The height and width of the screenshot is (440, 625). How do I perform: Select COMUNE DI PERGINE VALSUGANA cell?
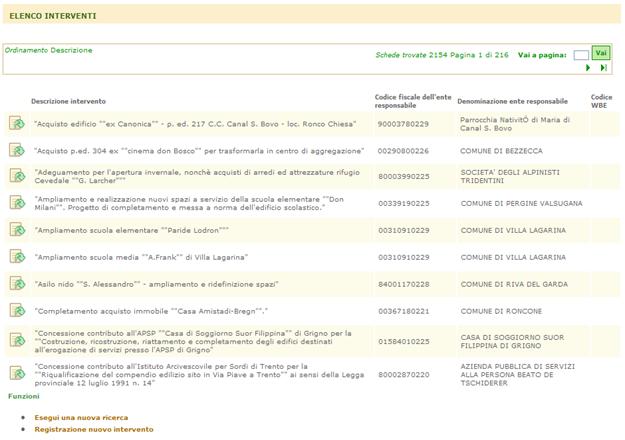(521, 203)
